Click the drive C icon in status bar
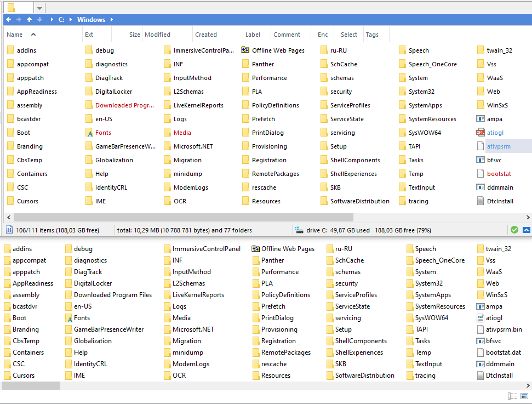The height and width of the screenshot is (404, 532). 299,230
